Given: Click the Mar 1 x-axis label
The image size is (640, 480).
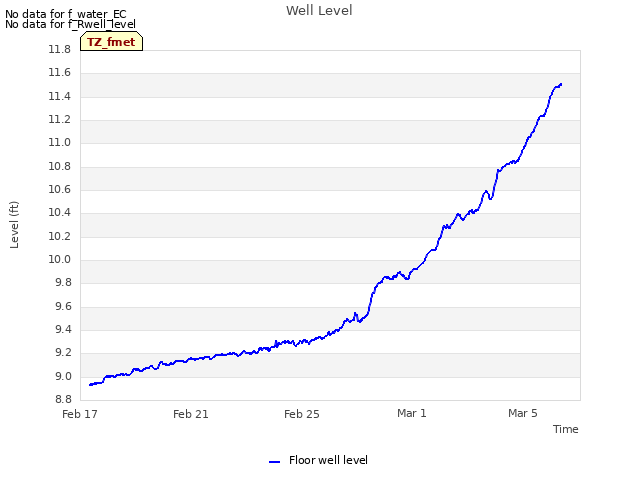Looking at the screenshot, I should point(412,413).
